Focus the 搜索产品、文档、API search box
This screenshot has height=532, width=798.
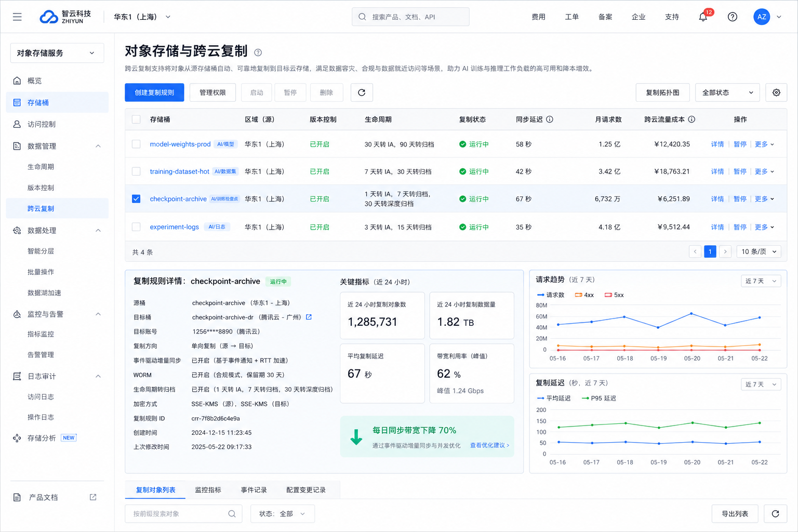410,17
